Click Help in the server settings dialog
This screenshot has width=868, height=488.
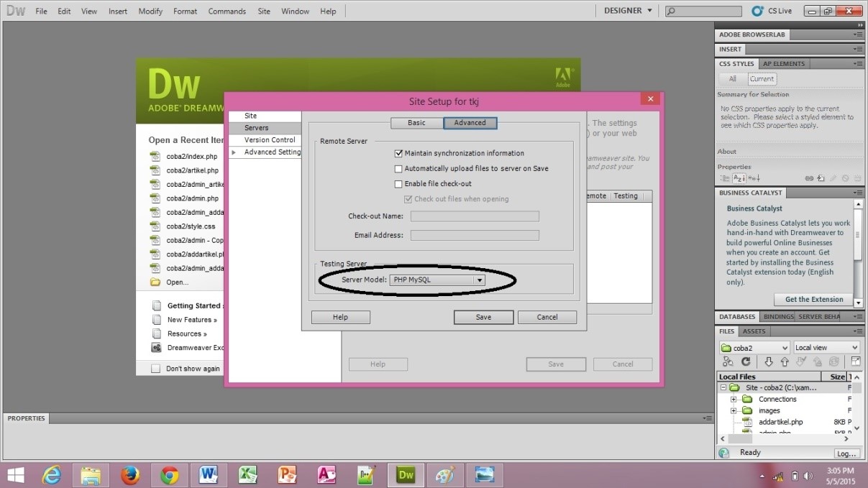[x=341, y=317]
